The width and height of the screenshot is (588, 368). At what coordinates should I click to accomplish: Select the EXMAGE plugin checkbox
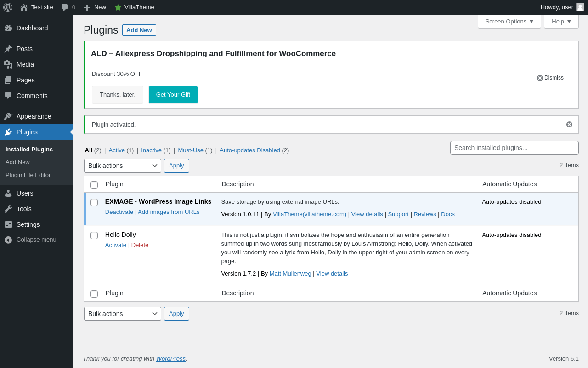click(94, 202)
